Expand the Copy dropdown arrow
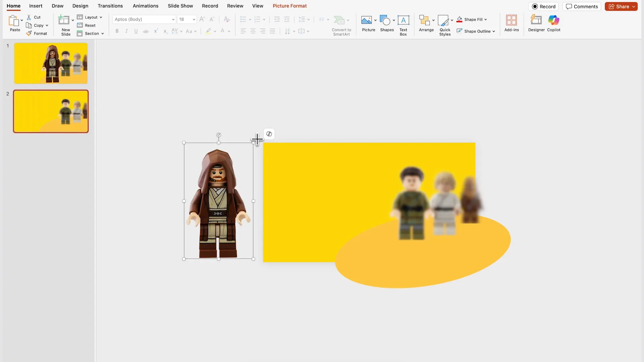This screenshot has height=362, width=644. [x=47, y=25]
